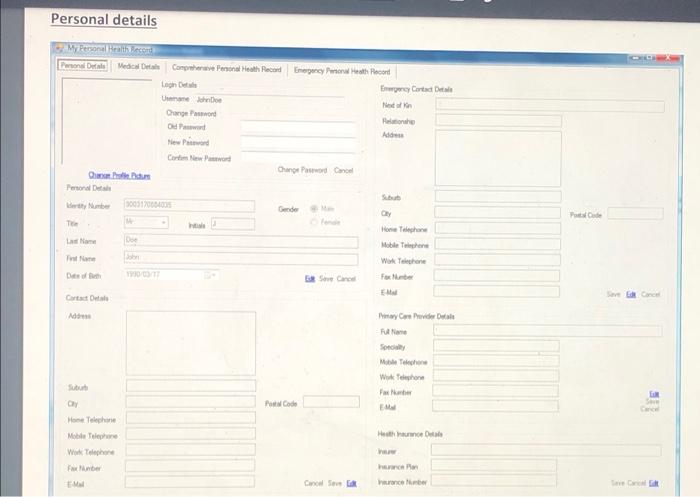Select the Female gender radio button
This screenshot has height=497, width=700.
314,222
